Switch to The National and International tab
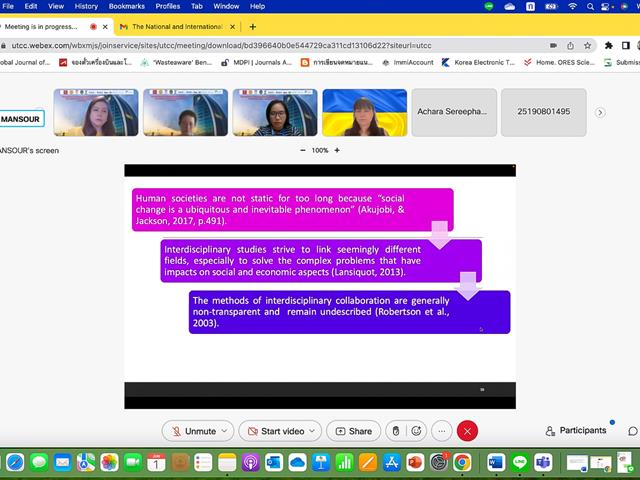The image size is (640, 480). (x=177, y=27)
